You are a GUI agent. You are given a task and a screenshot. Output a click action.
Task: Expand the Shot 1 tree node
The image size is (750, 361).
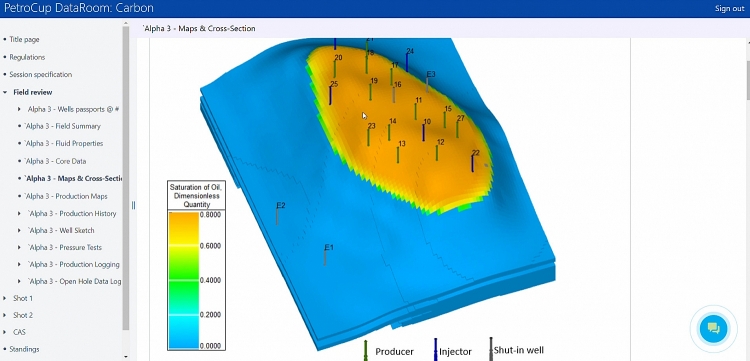[x=5, y=298]
